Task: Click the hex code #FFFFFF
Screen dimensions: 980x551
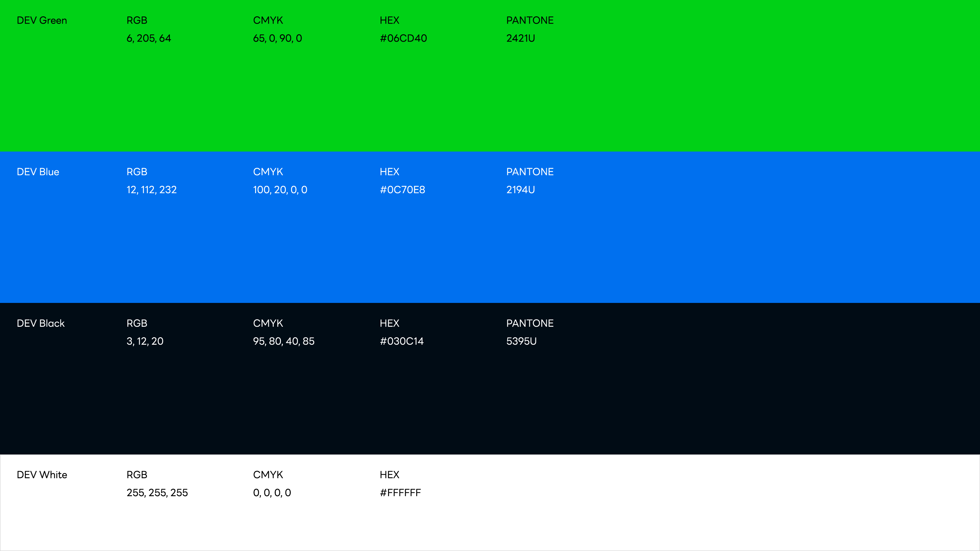Action: click(x=400, y=493)
